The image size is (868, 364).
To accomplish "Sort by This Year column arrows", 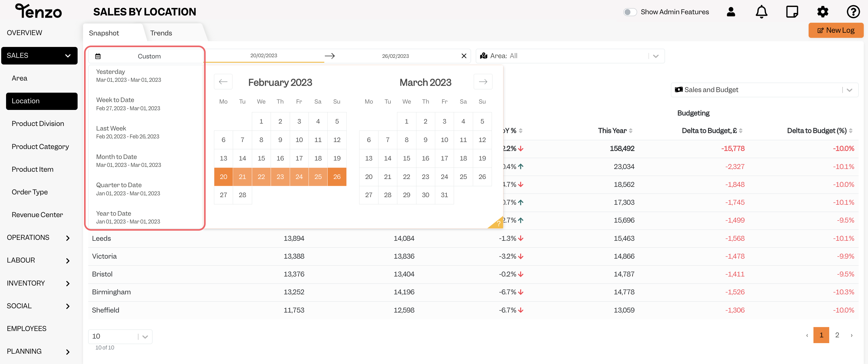I will (x=630, y=131).
